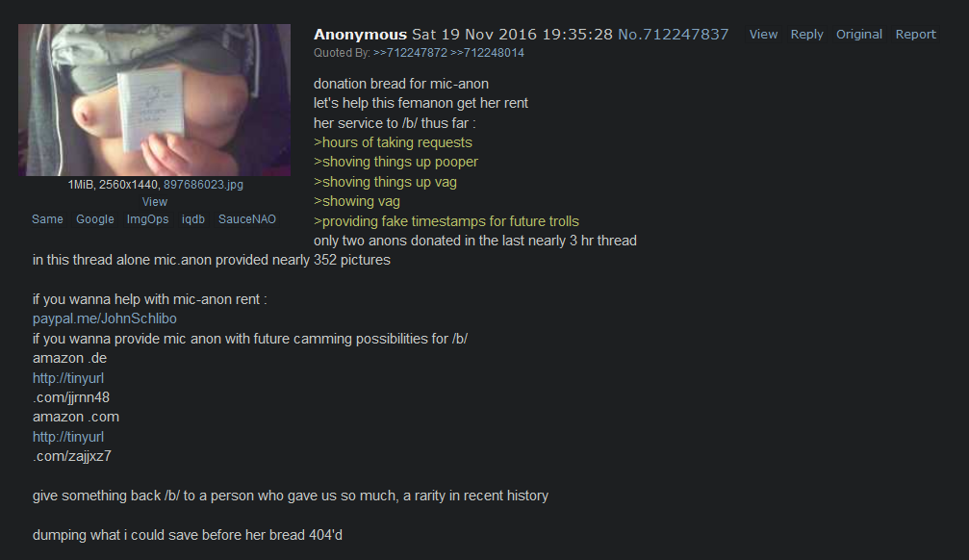Open the post's attached image thumbnail
This screenshot has height=560, width=969.
coord(154,100)
